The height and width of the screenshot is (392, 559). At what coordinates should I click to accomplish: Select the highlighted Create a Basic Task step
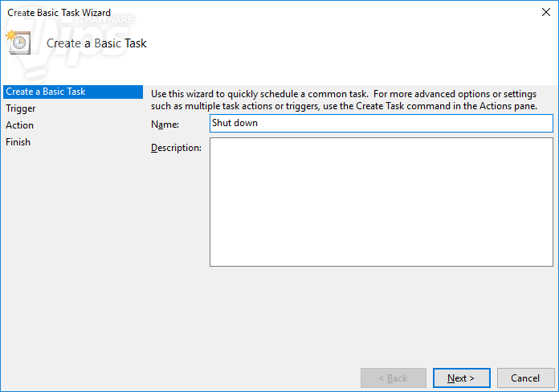(x=46, y=92)
